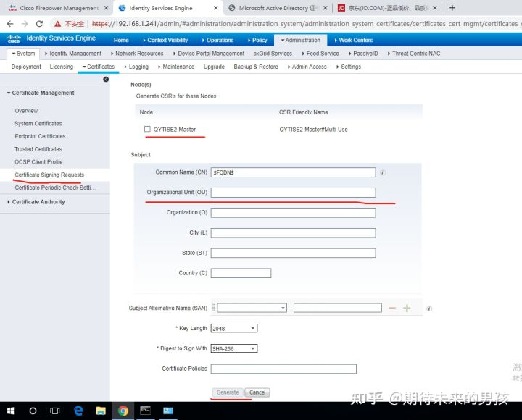Go to Deployment tab
The height and width of the screenshot is (420, 522).
[x=26, y=67]
